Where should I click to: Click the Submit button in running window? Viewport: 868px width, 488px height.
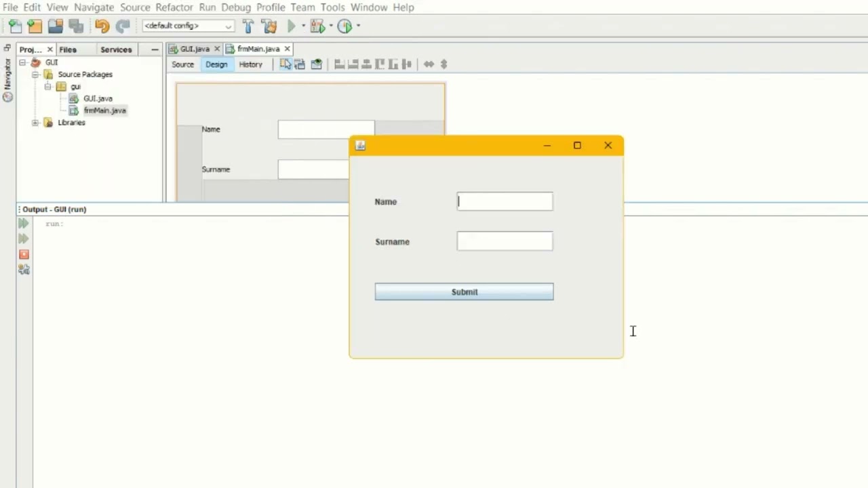[x=464, y=291]
